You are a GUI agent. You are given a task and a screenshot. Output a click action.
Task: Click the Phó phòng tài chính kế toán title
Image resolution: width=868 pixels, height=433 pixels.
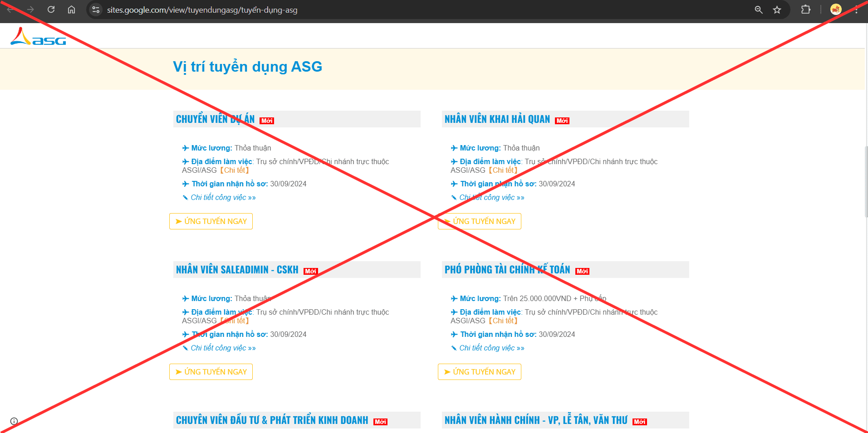(x=507, y=270)
